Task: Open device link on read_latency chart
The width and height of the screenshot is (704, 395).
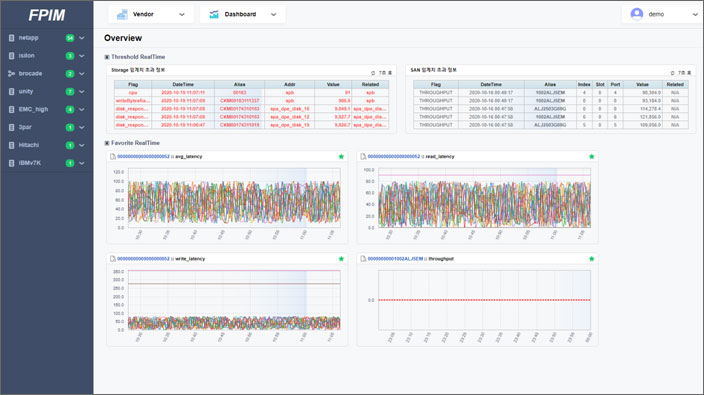Action: pyautogui.click(x=394, y=157)
